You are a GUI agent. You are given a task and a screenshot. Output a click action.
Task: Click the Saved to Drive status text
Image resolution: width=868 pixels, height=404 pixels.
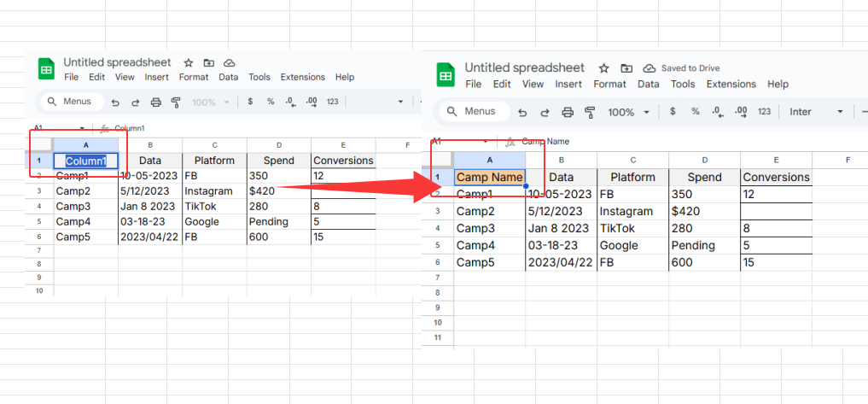click(690, 68)
